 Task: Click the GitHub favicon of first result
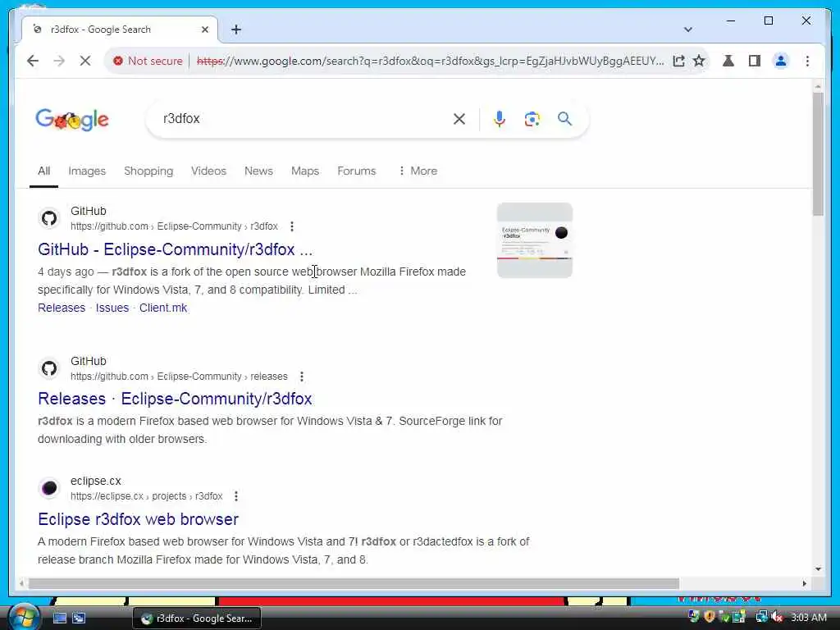[49, 218]
